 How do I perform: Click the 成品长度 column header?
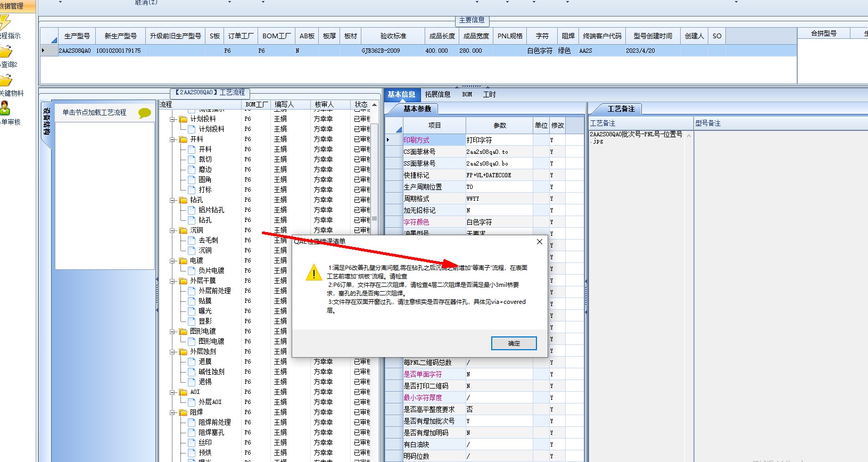coord(442,36)
